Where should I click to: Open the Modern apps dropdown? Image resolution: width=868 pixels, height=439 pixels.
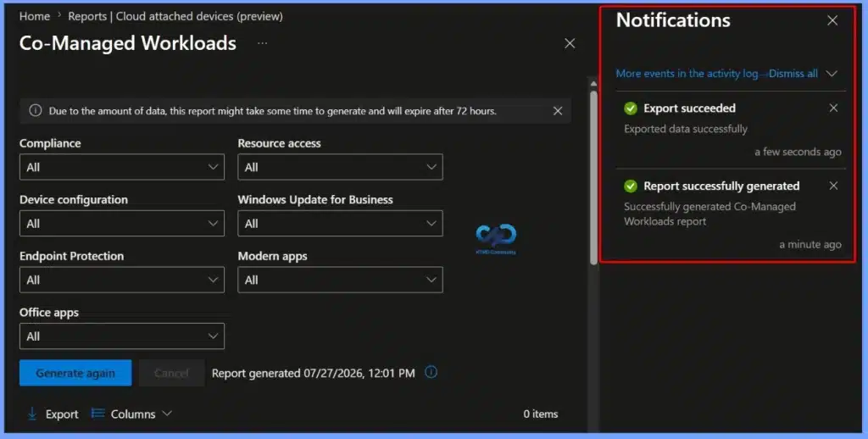click(x=340, y=281)
